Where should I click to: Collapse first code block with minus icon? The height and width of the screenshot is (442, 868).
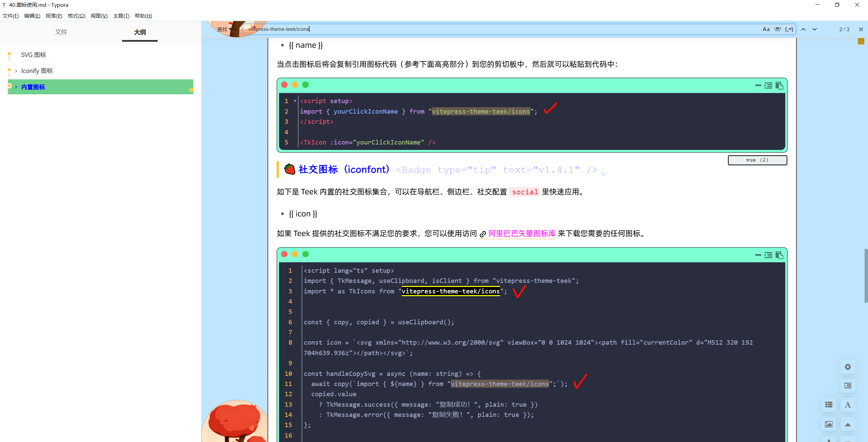[758, 85]
